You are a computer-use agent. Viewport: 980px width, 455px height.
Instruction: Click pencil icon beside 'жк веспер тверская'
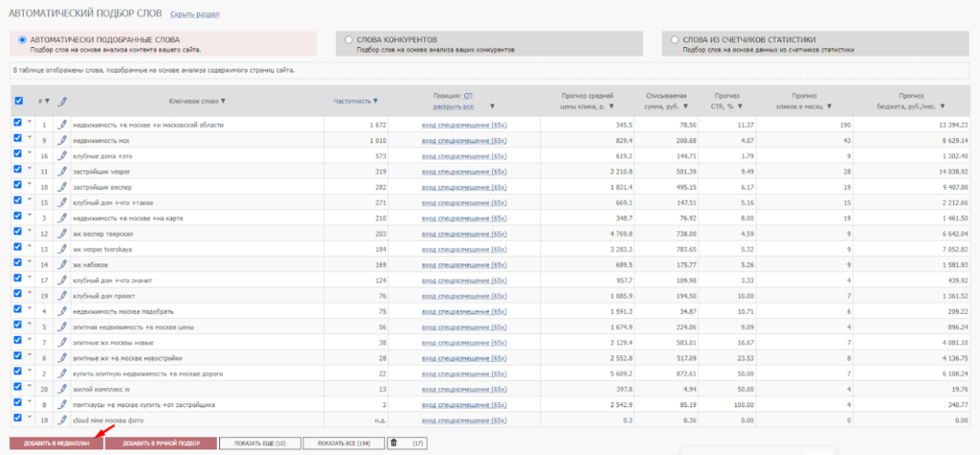(62, 234)
